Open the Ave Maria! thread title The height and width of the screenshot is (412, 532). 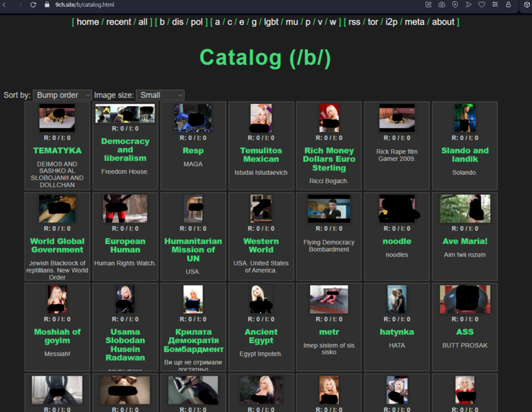coord(465,241)
